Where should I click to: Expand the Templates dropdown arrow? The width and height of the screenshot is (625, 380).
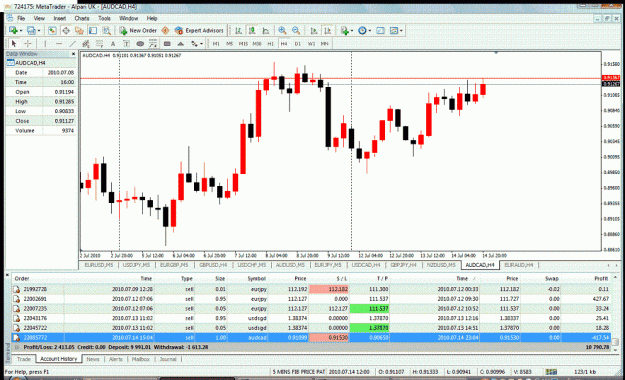point(401,31)
